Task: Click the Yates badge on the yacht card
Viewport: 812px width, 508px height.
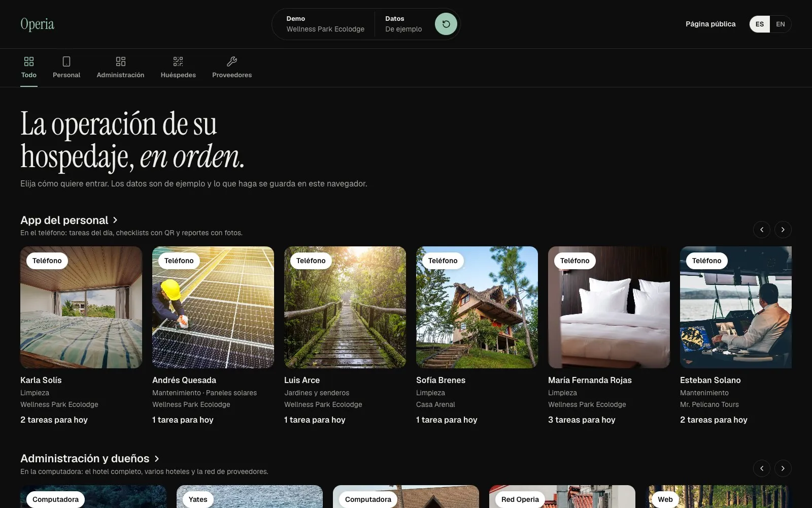Action: click(198, 499)
